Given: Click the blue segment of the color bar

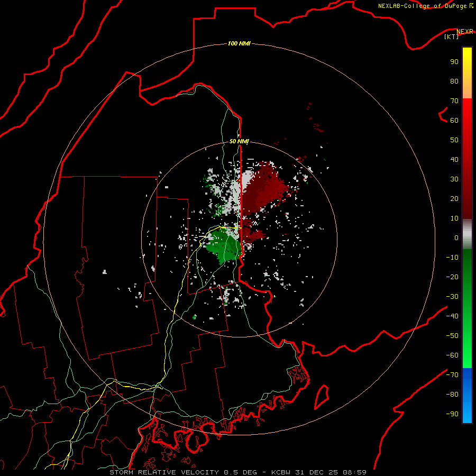Looking at the screenshot, I should (467, 396).
